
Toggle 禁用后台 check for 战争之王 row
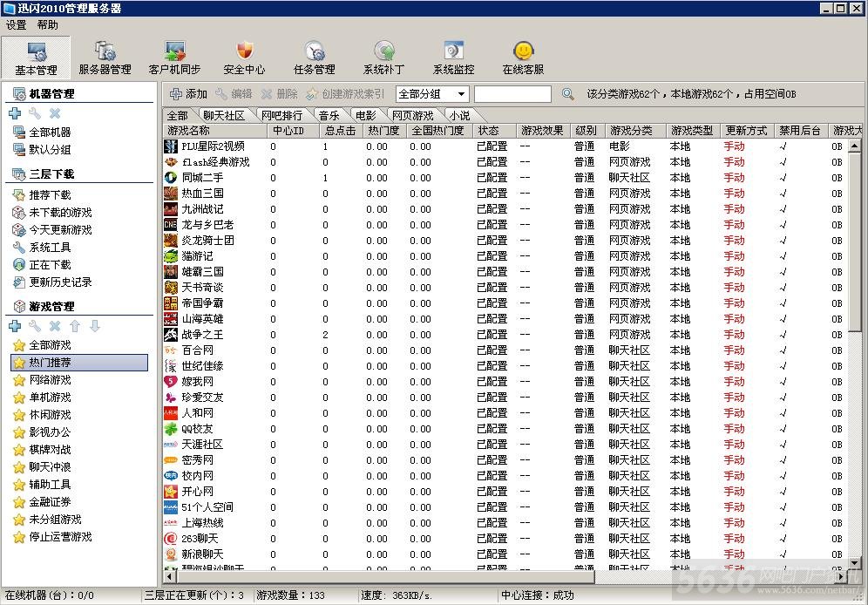point(783,335)
